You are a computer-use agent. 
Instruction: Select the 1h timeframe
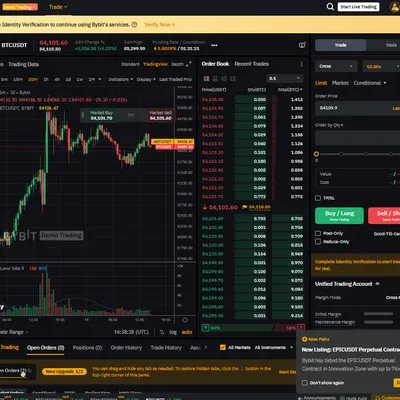(x=46, y=79)
